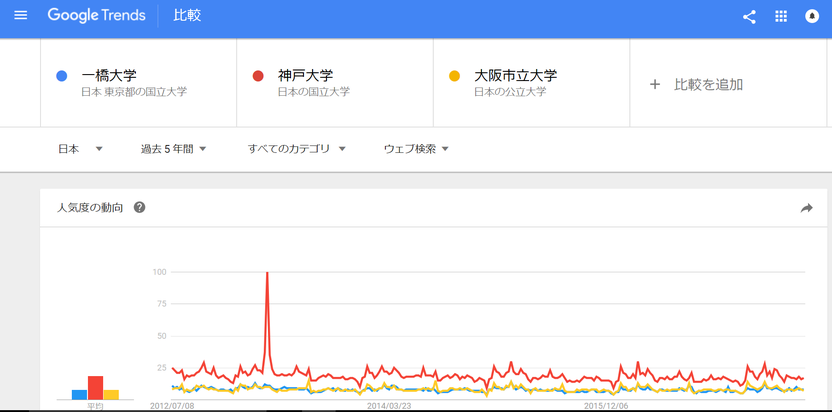Open the notifications bell account icon
Image resolution: width=832 pixels, height=412 pixels.
[x=812, y=16]
